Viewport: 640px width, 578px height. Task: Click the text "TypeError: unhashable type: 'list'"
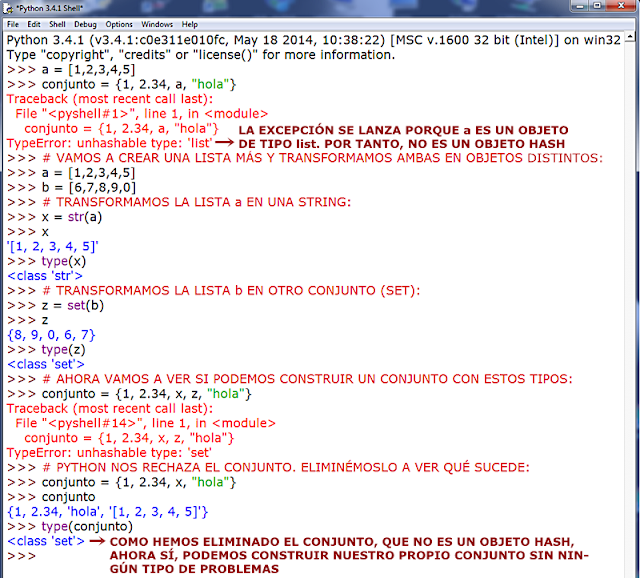(x=109, y=143)
